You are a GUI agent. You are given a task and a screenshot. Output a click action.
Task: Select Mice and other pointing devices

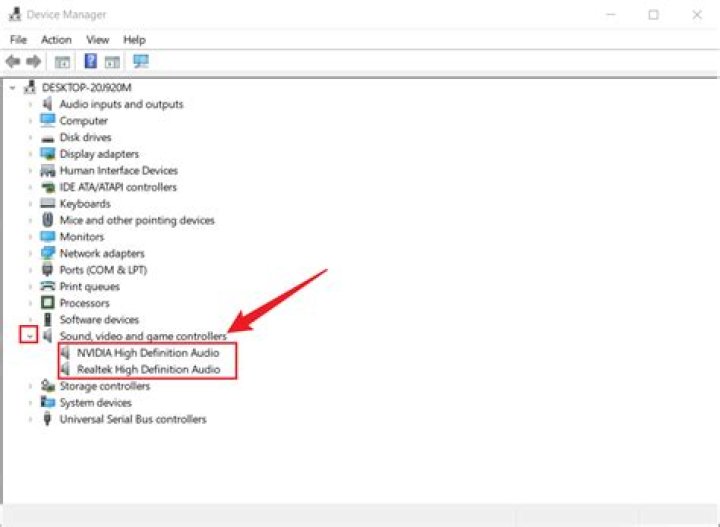point(136,220)
